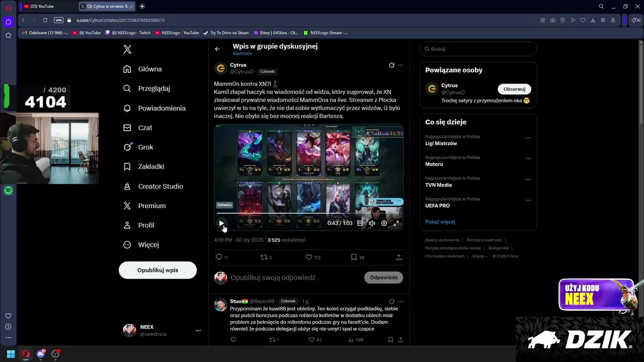
Task: Open NEEX account switcher menu
Action: pos(162,330)
